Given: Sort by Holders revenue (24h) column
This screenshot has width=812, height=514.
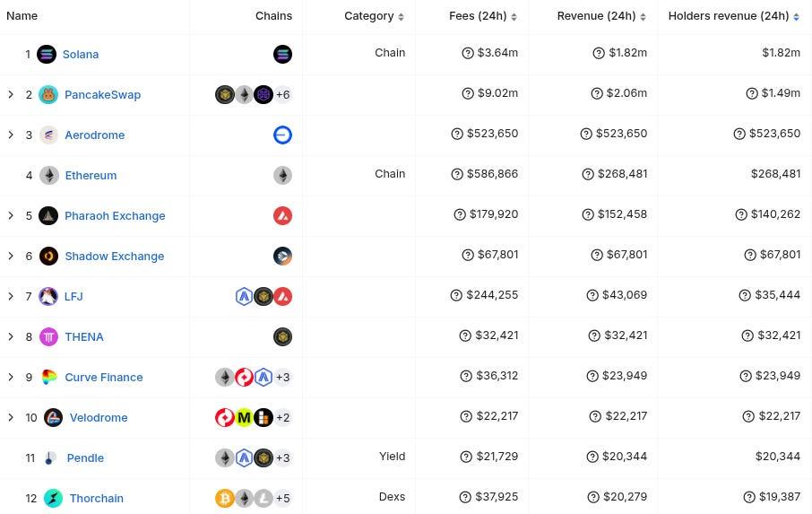Looking at the screenshot, I should (734, 16).
